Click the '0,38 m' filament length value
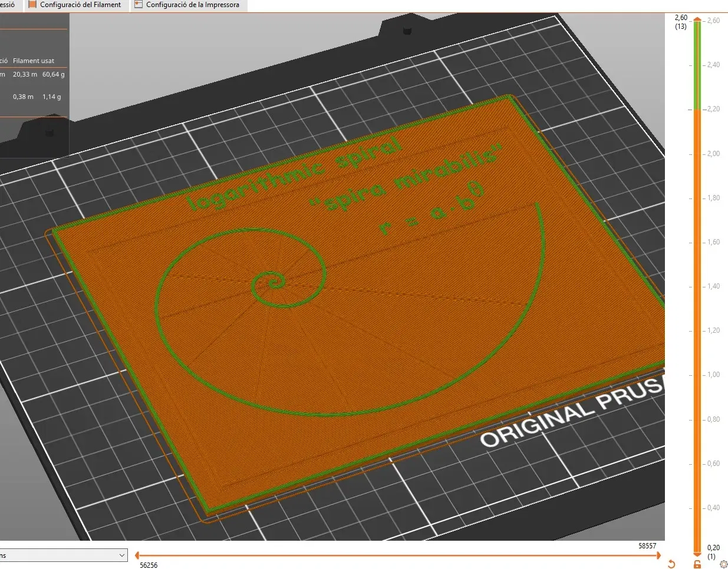The image size is (728, 569). (x=23, y=97)
